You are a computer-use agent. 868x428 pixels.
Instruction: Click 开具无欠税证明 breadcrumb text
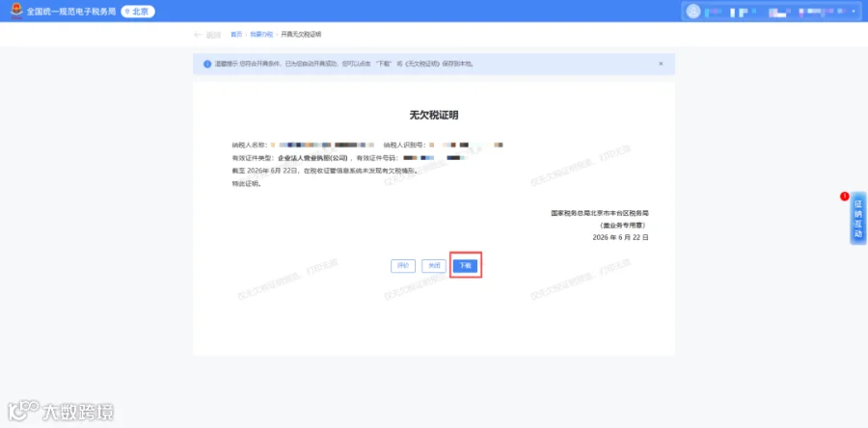301,35
